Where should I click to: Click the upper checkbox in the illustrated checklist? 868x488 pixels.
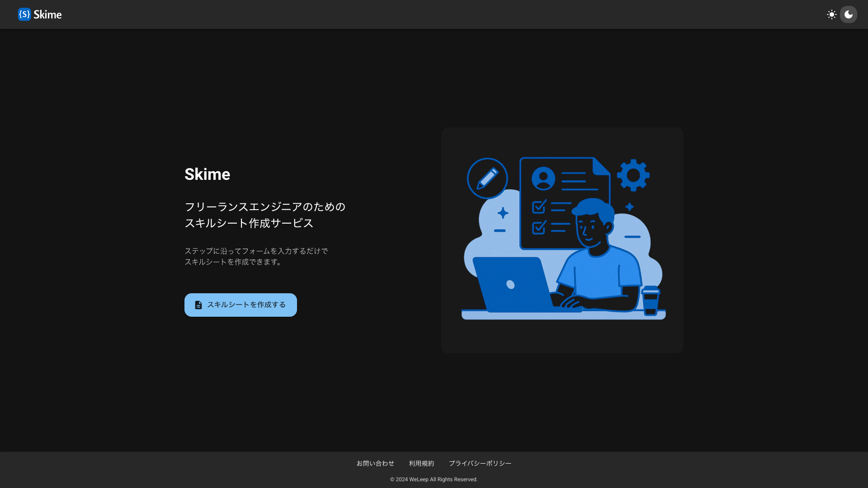[539, 207]
